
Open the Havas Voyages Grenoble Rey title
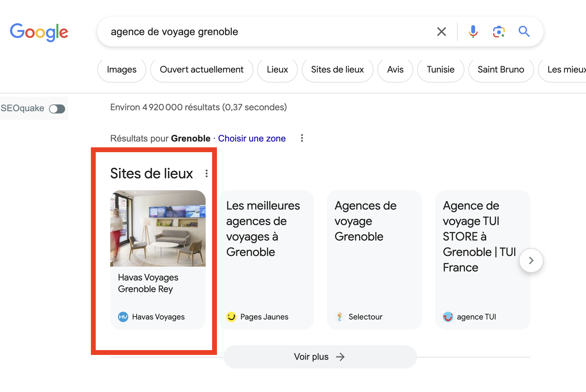[148, 283]
